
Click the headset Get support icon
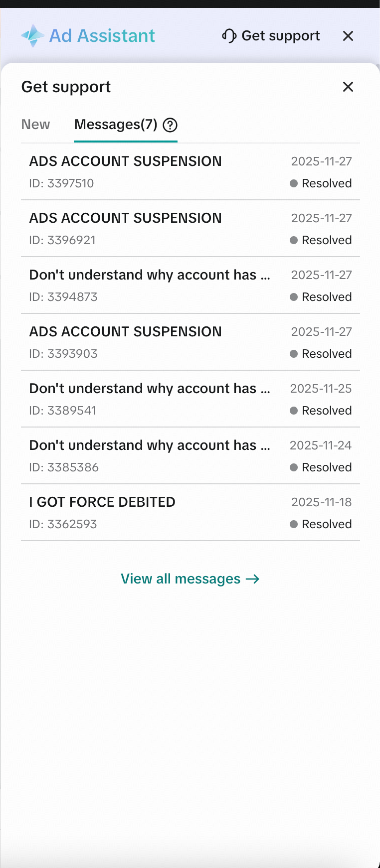point(229,36)
